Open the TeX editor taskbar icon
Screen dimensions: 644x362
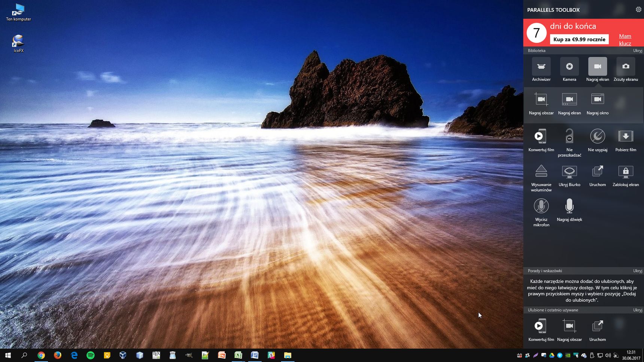pyautogui.click(x=156, y=355)
